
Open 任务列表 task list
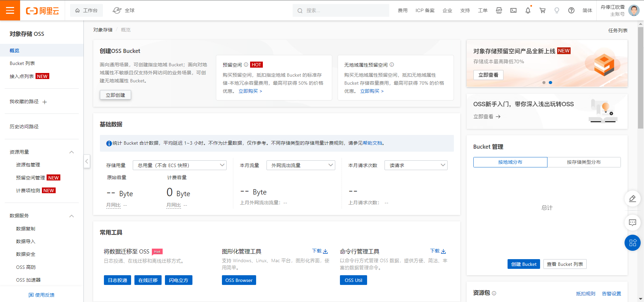point(618,30)
